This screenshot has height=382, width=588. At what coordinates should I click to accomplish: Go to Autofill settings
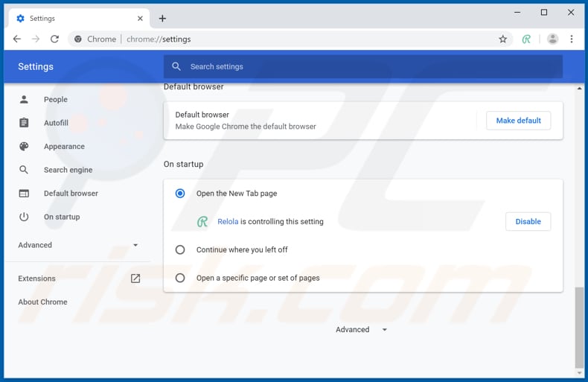coord(56,123)
